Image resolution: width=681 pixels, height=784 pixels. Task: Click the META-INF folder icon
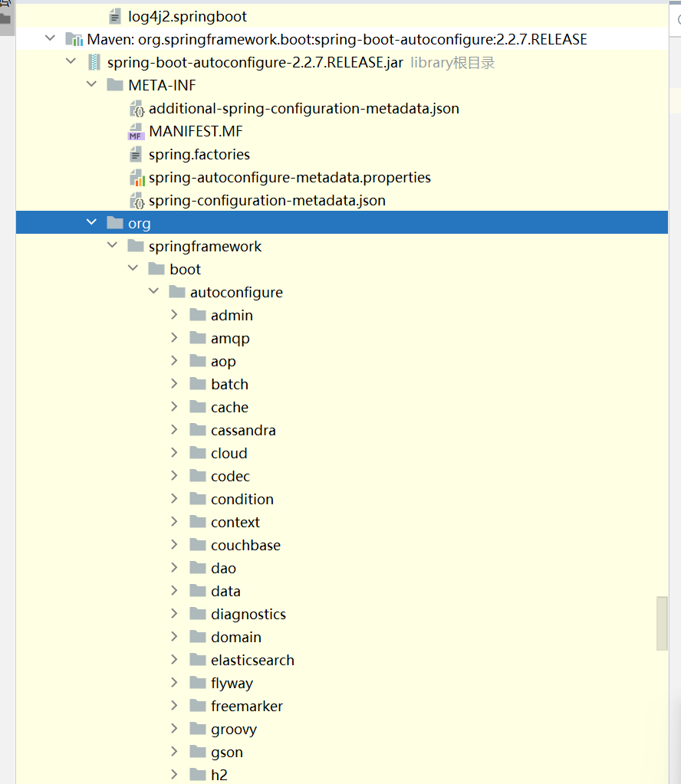[115, 85]
